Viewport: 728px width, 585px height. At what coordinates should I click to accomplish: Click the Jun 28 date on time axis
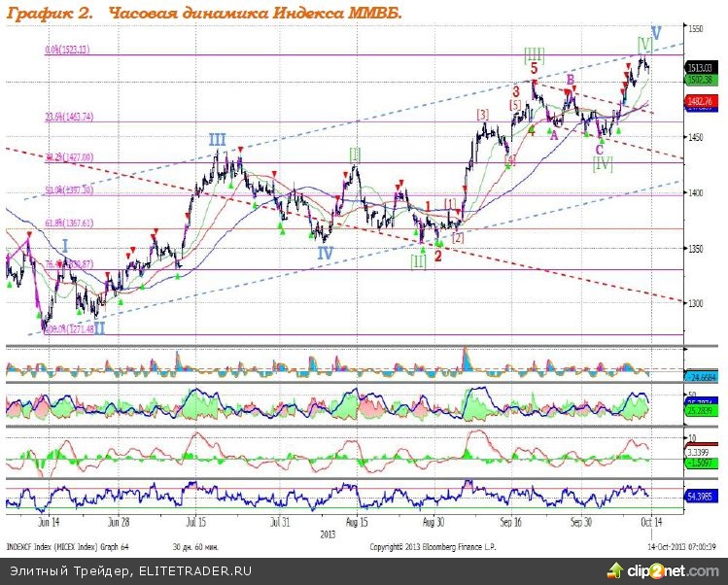(x=119, y=522)
